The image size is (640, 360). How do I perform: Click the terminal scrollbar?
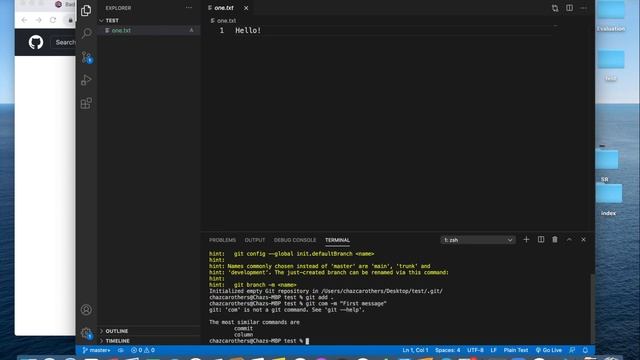(592, 309)
